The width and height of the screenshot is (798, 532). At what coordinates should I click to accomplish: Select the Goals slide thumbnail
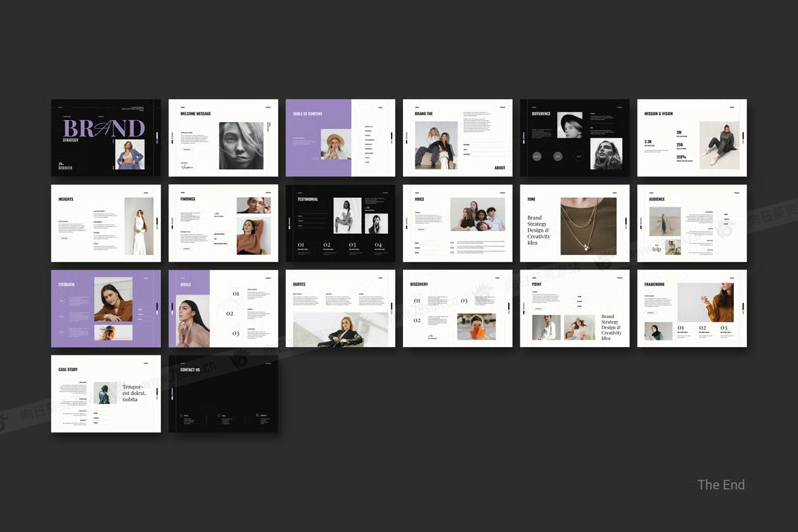click(223, 308)
